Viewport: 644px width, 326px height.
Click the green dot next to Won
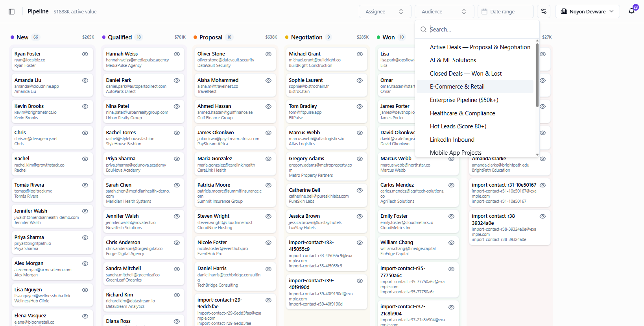[x=378, y=37]
